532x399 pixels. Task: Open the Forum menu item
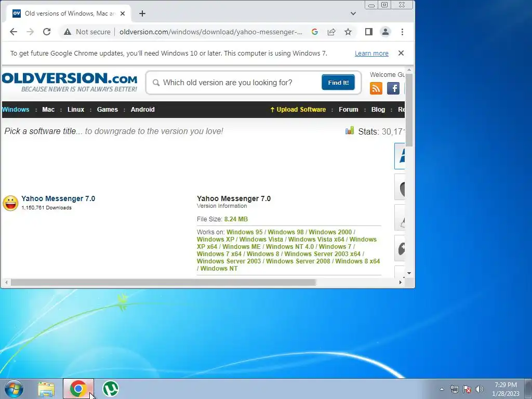(x=349, y=110)
